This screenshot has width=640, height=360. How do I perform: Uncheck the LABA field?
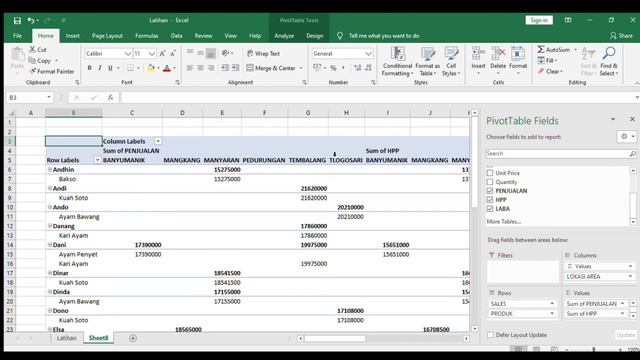(490, 209)
